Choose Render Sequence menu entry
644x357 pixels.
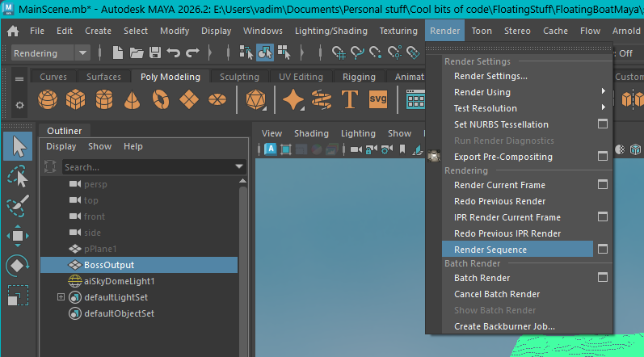517,249
